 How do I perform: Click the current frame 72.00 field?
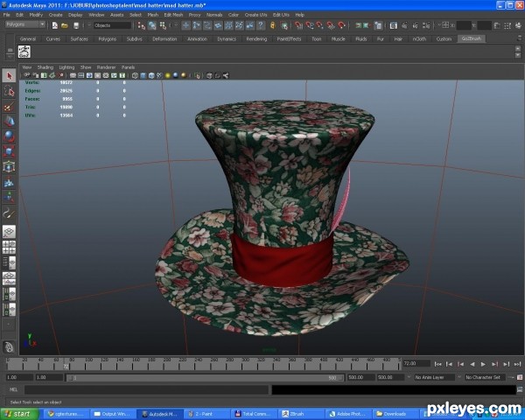[x=416, y=363]
